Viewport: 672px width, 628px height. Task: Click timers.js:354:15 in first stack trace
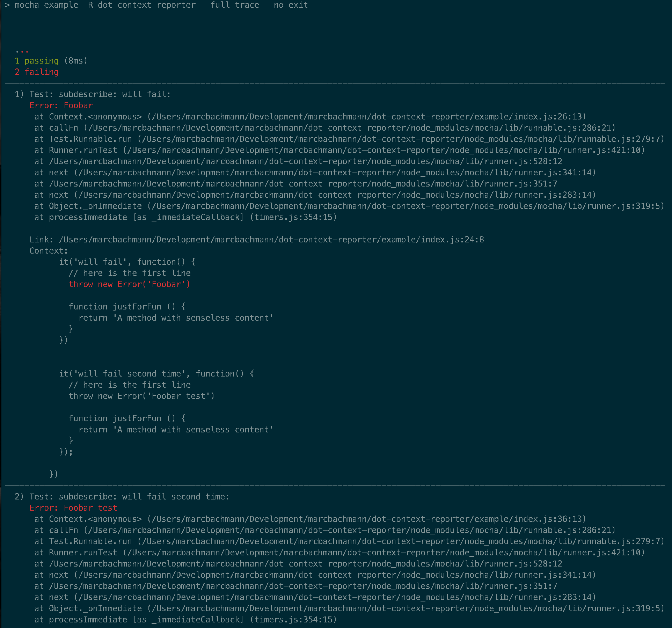click(293, 217)
